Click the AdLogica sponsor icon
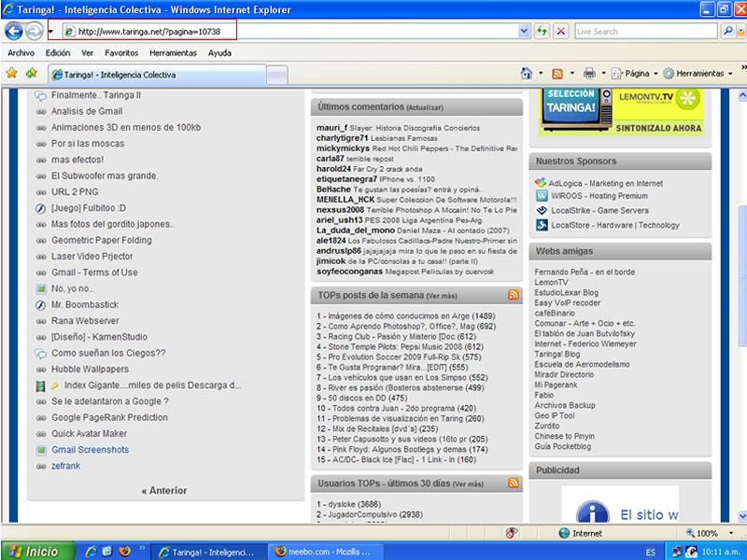747x560 pixels. pos(541,183)
